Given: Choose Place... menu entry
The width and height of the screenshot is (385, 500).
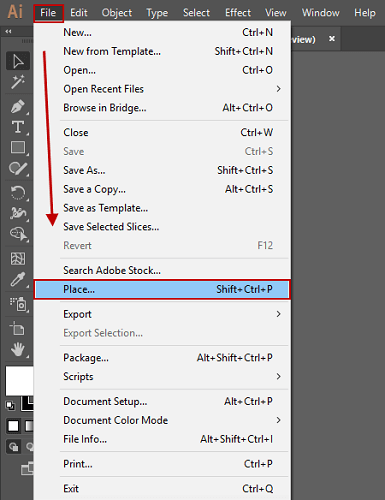Looking at the screenshot, I should point(162,289).
